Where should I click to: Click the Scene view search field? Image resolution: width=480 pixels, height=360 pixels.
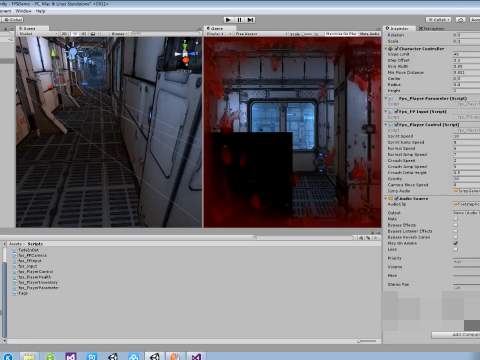pos(166,34)
